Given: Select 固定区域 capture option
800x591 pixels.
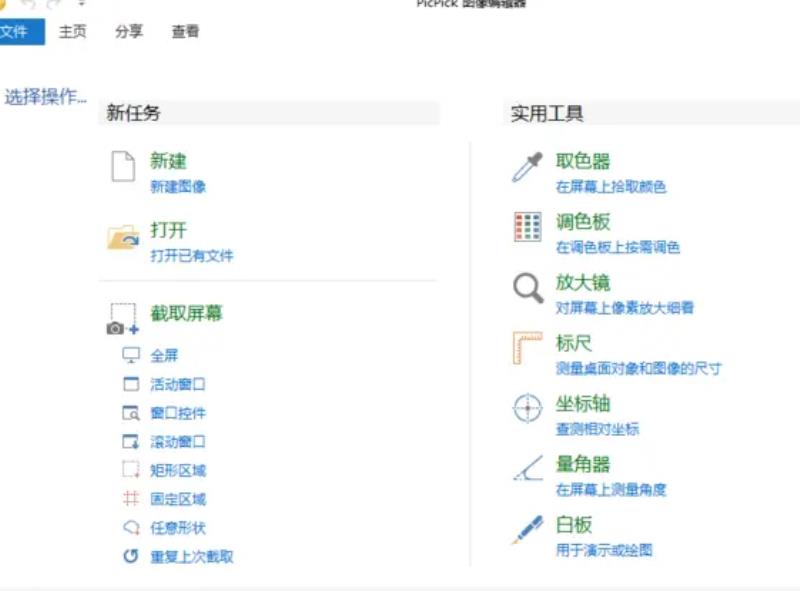Looking at the screenshot, I should point(178,499).
